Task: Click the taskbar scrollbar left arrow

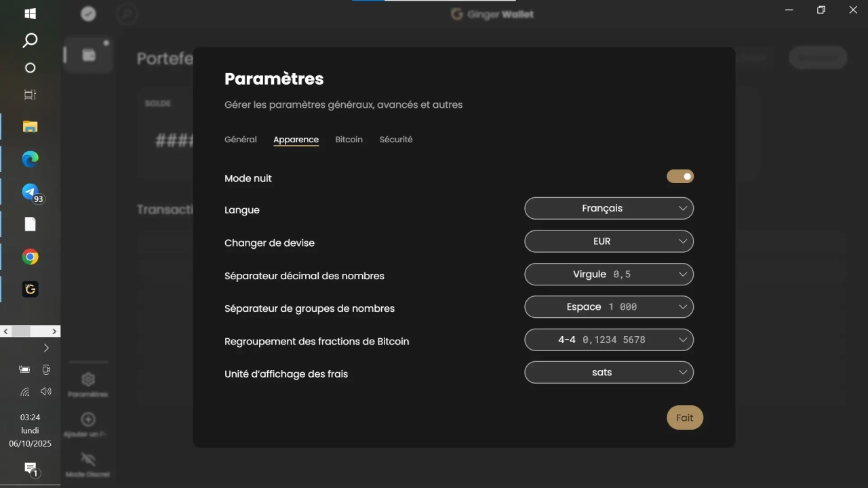Action: click(x=5, y=331)
